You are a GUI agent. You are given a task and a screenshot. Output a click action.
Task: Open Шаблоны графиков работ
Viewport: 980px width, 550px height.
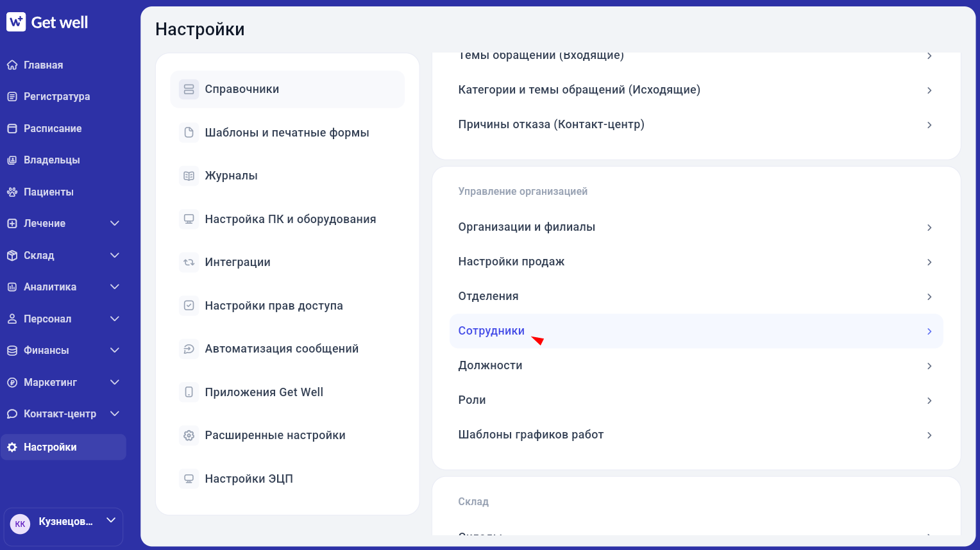pyautogui.click(x=697, y=435)
